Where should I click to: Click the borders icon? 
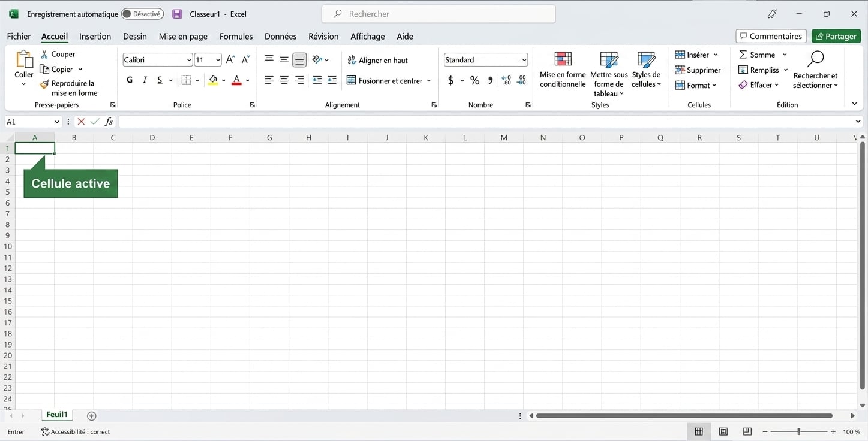pyautogui.click(x=186, y=80)
